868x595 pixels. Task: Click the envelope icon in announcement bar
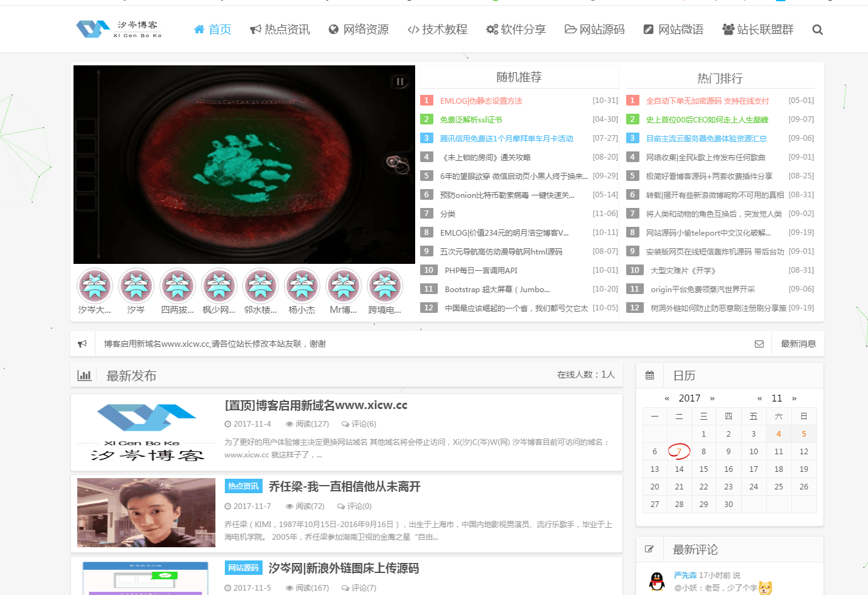coord(759,344)
